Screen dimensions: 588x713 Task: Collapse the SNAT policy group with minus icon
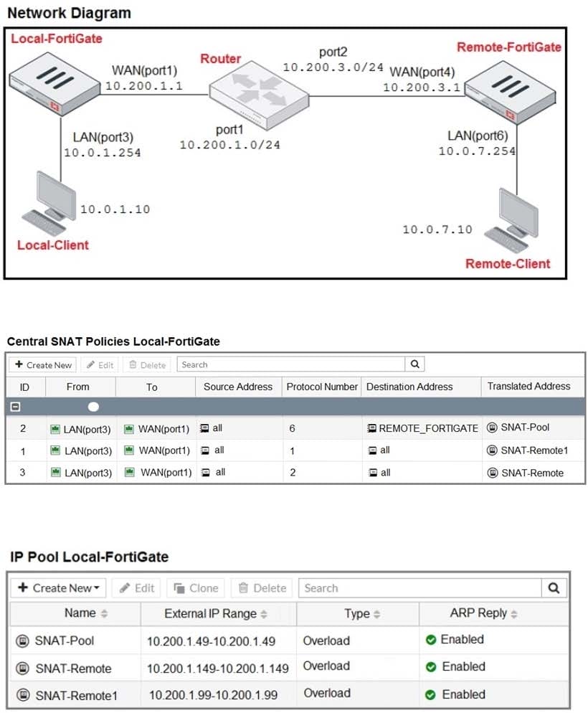click(16, 407)
